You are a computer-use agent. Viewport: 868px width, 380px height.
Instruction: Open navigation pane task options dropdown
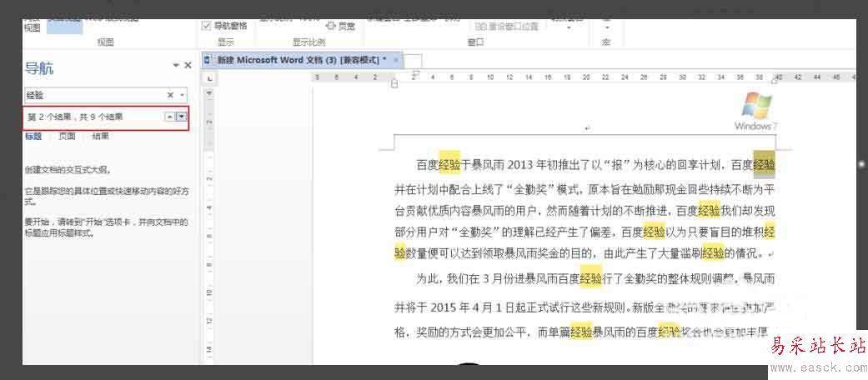tap(176, 65)
